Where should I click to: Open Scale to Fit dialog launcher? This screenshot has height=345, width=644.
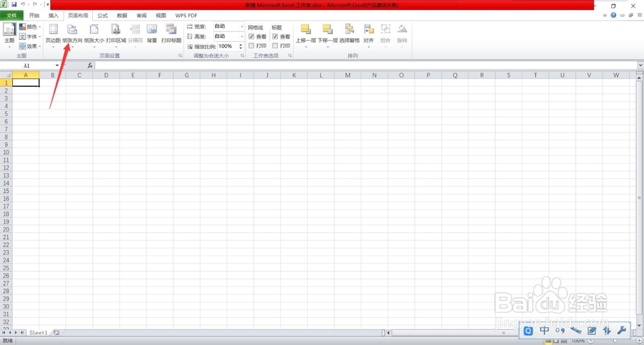242,55
